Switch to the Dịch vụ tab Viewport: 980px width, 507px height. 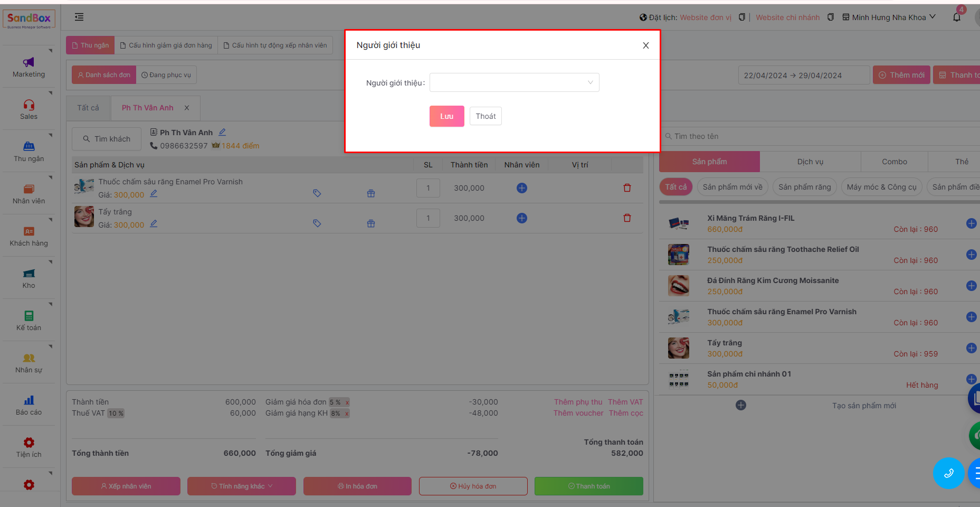(x=810, y=162)
